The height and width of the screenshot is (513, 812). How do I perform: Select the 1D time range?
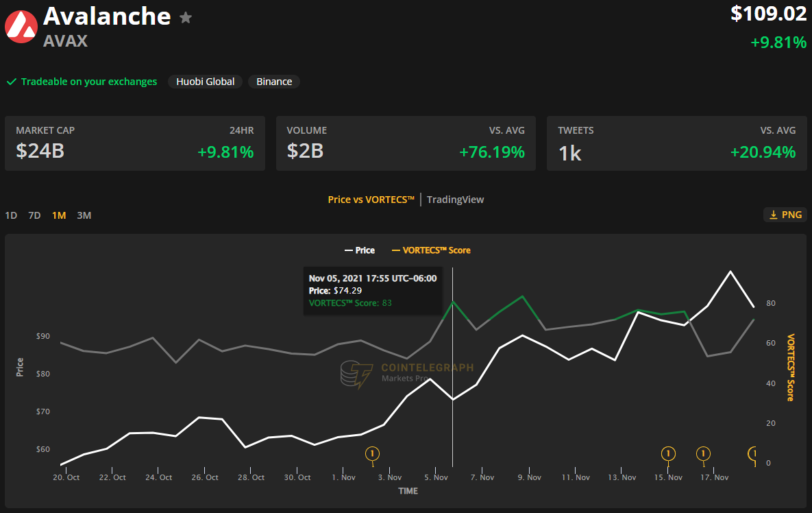[x=11, y=215]
